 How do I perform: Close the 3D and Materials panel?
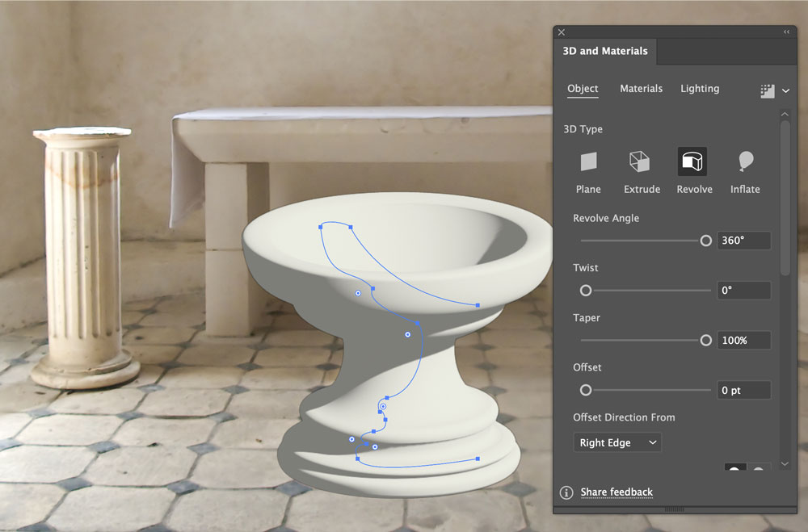(x=562, y=32)
